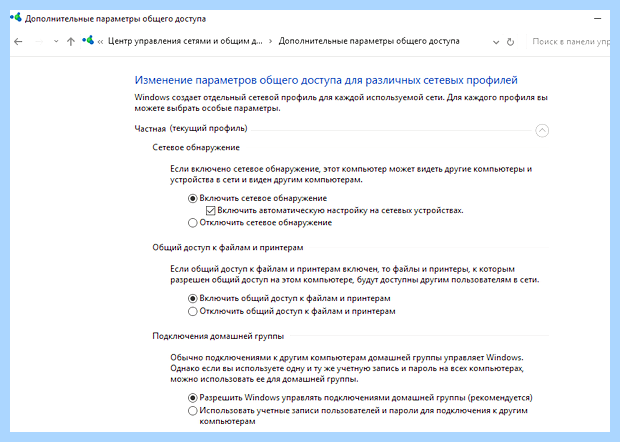The height and width of the screenshot is (442, 620).
Task: Go back with the left arrow button
Action: point(18,42)
